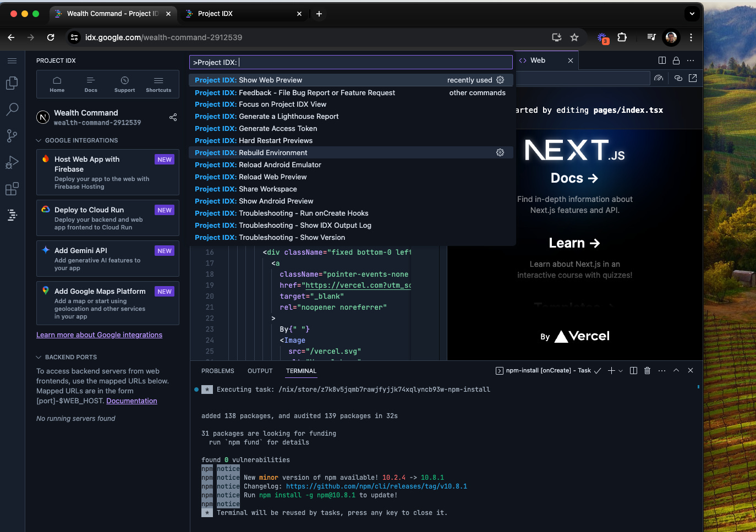The width and height of the screenshot is (756, 532).
Task: Click the lock icon in the editor actions
Action: pyautogui.click(x=676, y=61)
